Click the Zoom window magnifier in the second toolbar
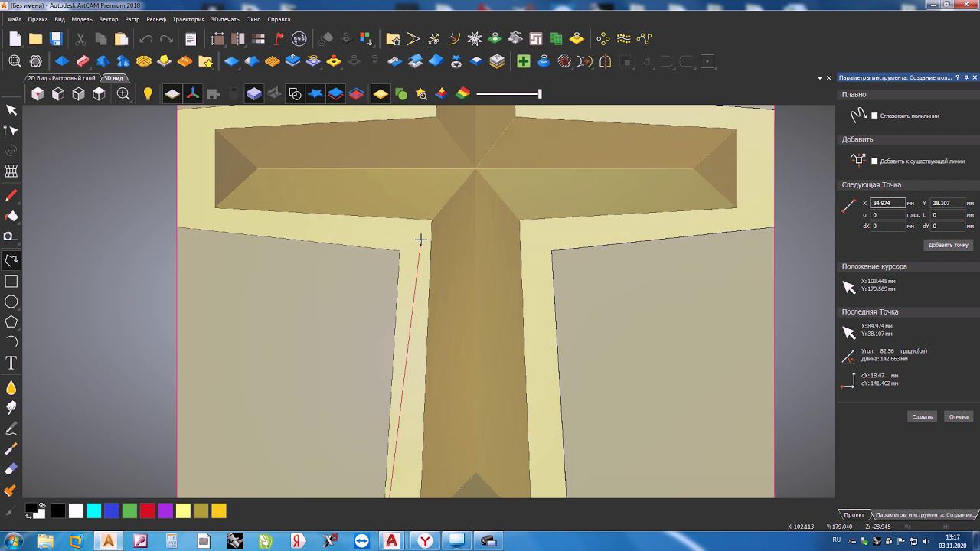 15,61
